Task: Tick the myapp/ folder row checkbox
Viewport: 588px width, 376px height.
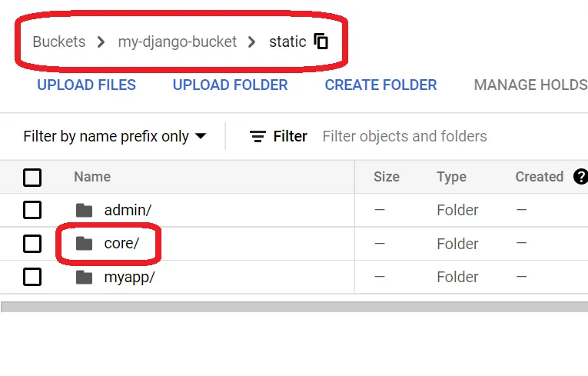Action: tap(32, 277)
